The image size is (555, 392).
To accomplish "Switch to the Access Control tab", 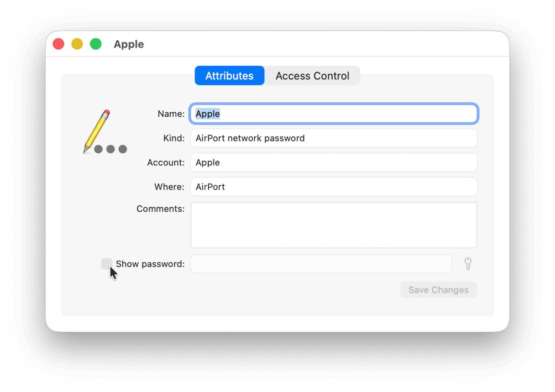I will [312, 76].
